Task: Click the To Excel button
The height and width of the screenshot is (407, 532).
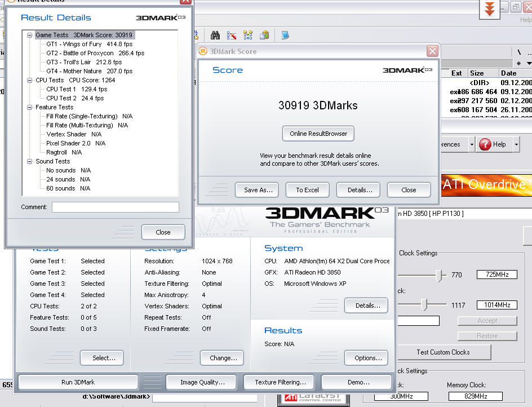Action: tap(307, 190)
